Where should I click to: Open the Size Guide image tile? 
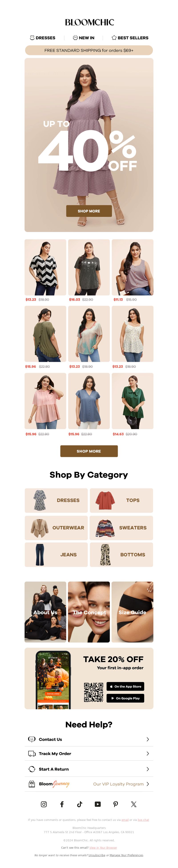tap(132, 612)
